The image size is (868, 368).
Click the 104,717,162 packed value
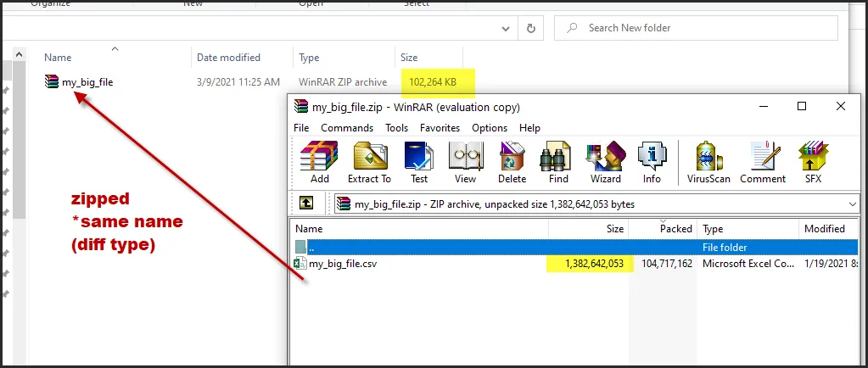667,264
